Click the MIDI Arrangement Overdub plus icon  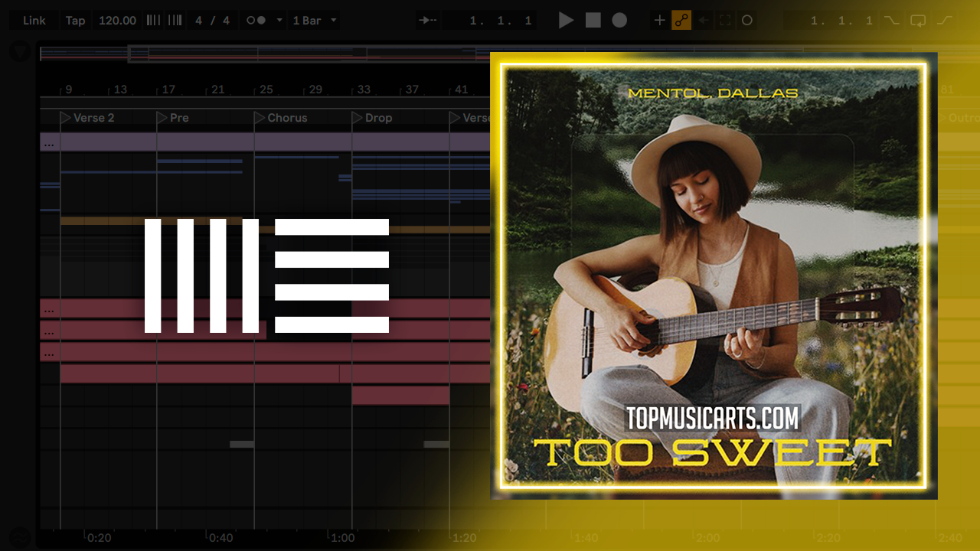[x=659, y=21]
